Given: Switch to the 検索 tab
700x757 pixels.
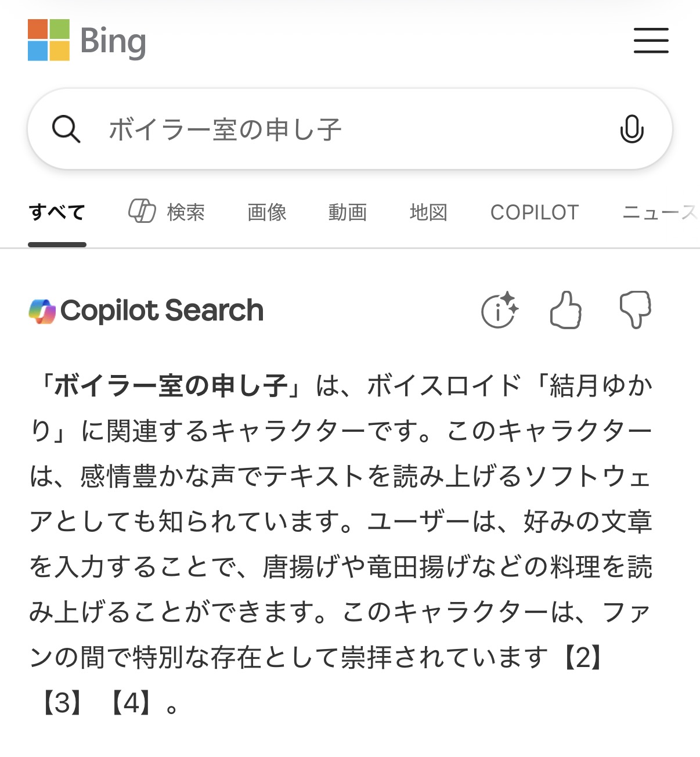Looking at the screenshot, I should click(186, 212).
